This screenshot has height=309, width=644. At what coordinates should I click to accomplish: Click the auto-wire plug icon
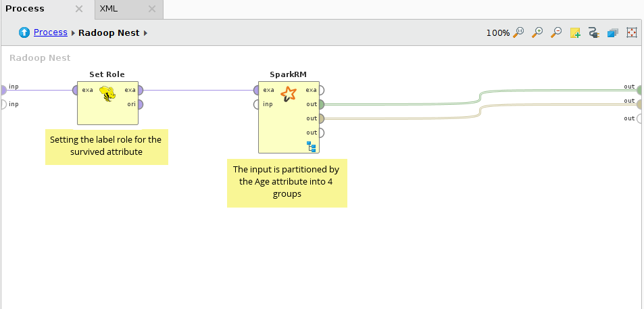(594, 32)
